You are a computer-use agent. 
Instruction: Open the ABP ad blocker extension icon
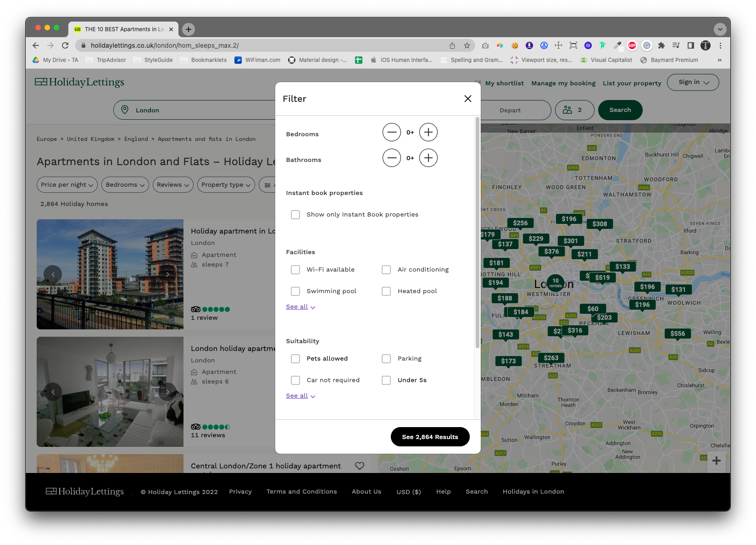click(632, 45)
